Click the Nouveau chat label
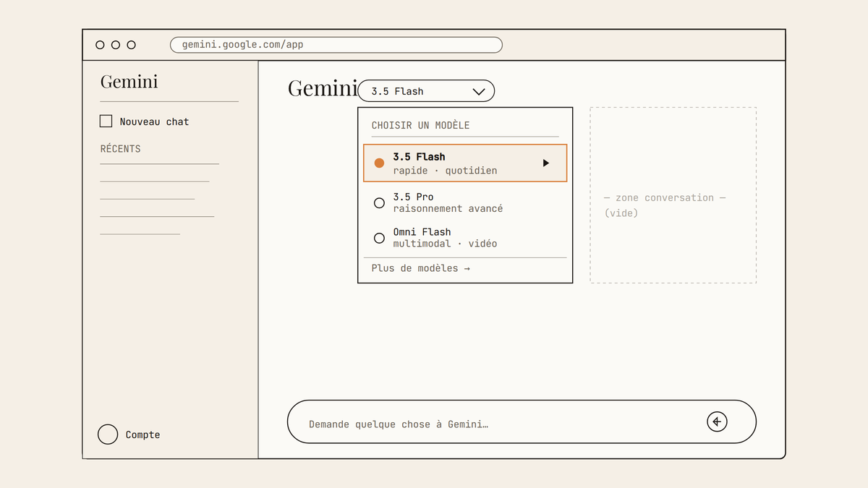Image resolution: width=868 pixels, height=488 pixels. (x=154, y=121)
